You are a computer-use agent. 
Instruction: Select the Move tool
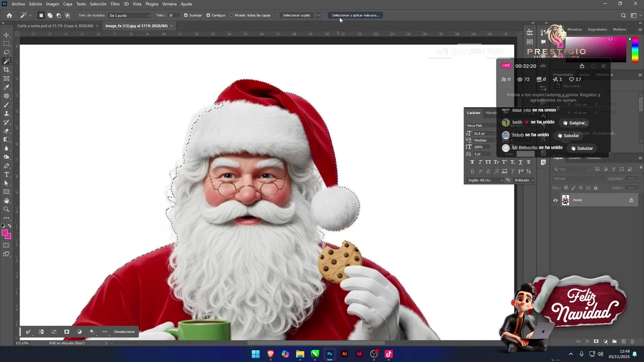coord(7,35)
